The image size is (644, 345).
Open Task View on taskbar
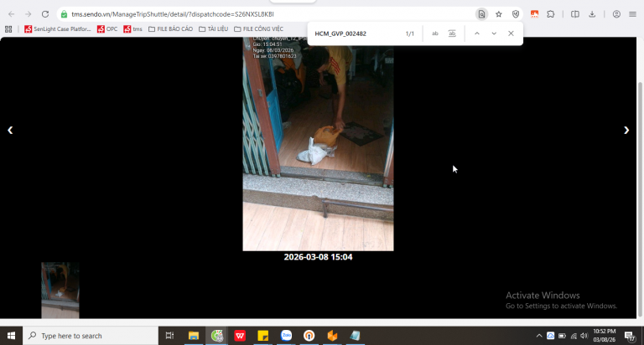coord(169,336)
